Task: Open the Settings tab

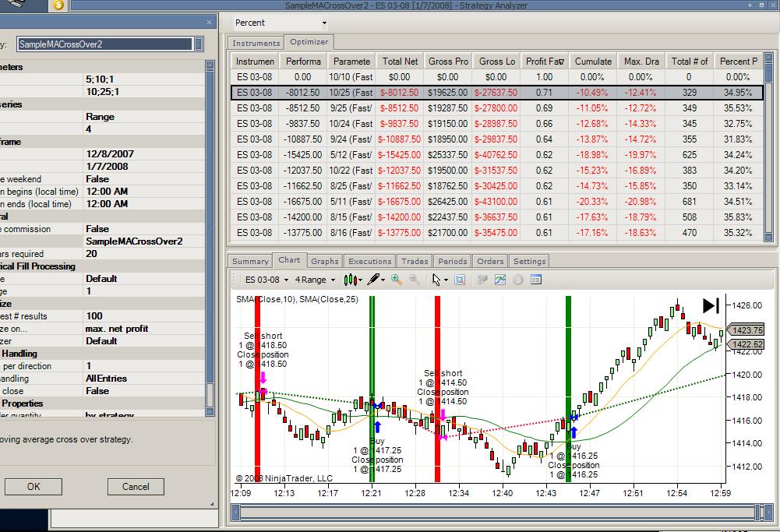Action: click(x=530, y=261)
